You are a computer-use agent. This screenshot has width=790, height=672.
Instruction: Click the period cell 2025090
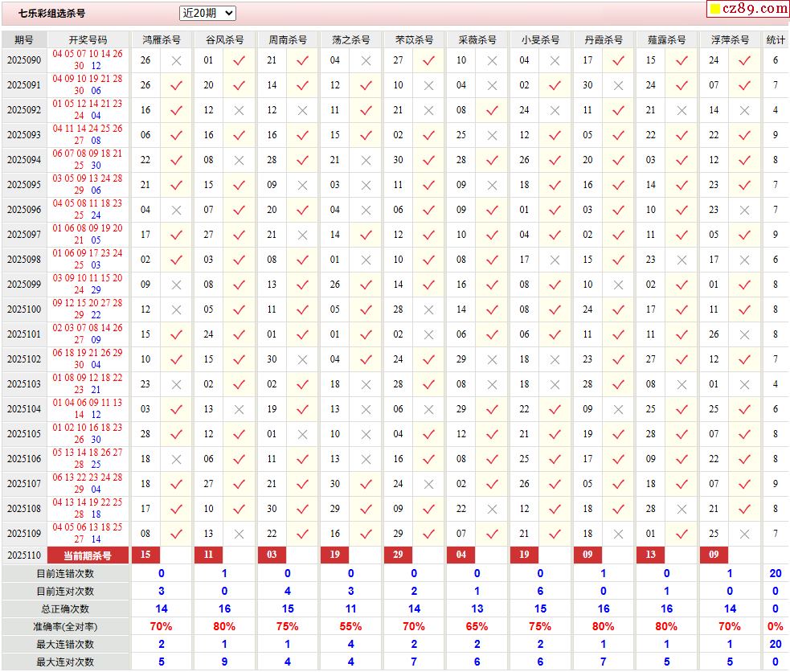[24, 60]
